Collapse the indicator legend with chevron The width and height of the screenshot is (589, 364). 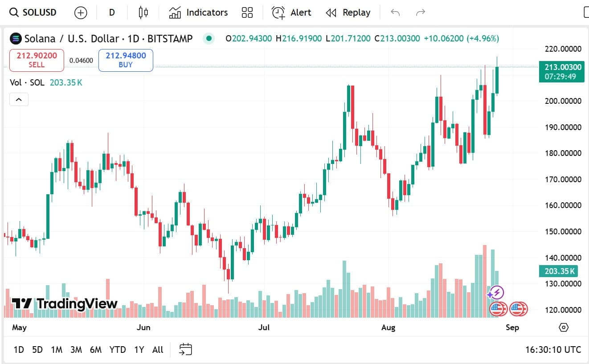(19, 99)
